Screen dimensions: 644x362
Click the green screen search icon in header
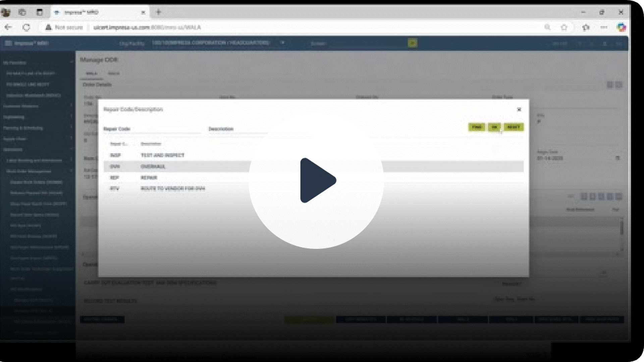click(x=412, y=43)
